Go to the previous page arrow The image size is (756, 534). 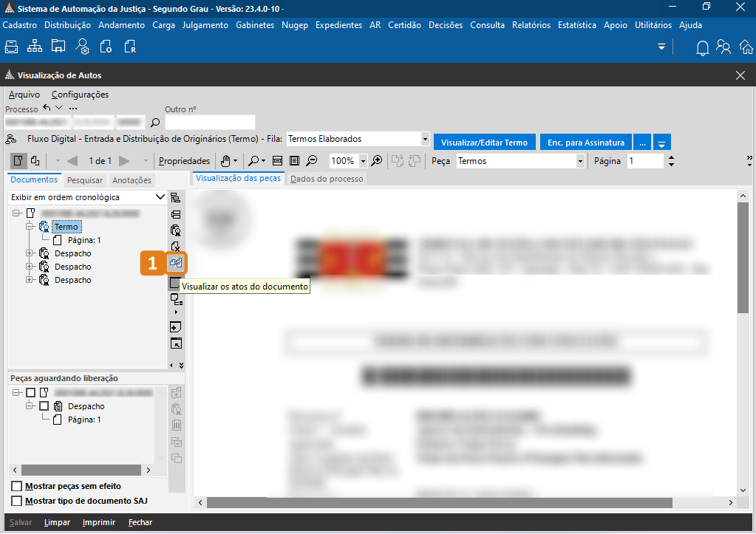click(x=72, y=161)
